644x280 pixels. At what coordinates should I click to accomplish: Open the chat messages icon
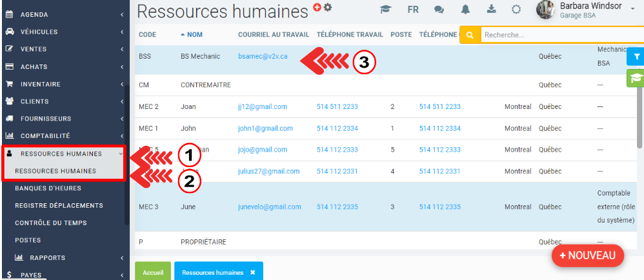coord(439,10)
